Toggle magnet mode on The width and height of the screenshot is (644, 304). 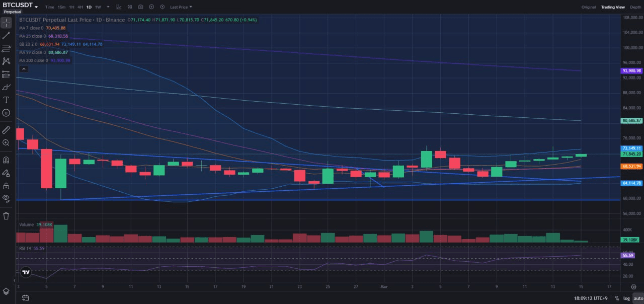[x=6, y=160]
